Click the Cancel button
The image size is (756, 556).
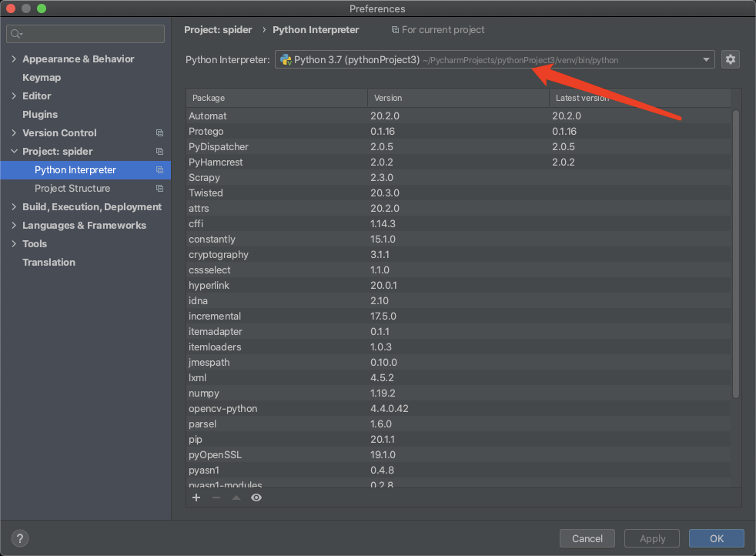click(587, 538)
